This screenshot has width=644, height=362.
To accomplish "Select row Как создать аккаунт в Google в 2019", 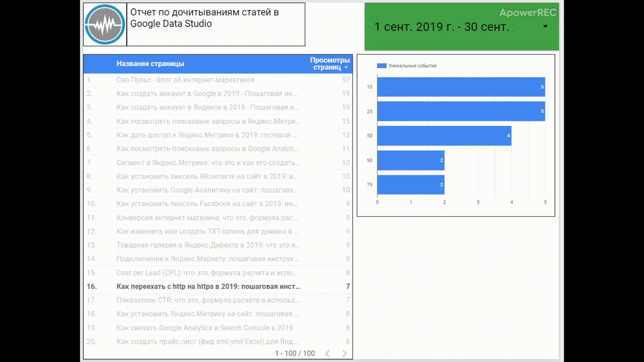I will (217, 94).
